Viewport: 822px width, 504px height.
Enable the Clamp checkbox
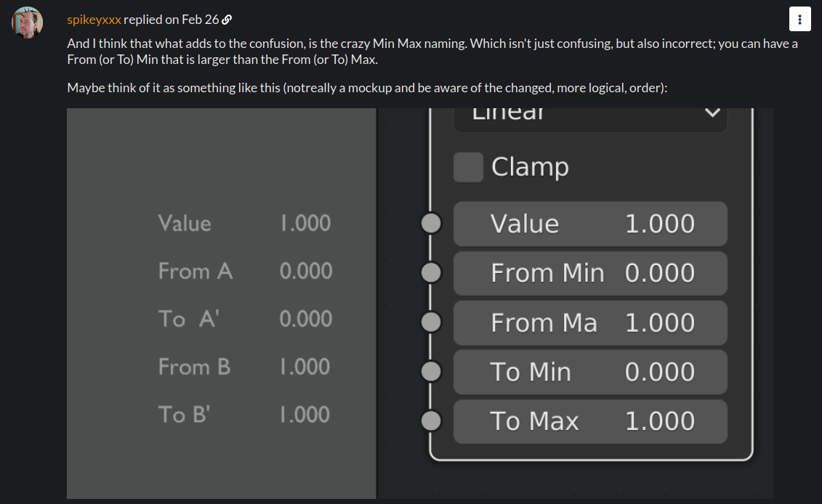pyautogui.click(x=468, y=167)
